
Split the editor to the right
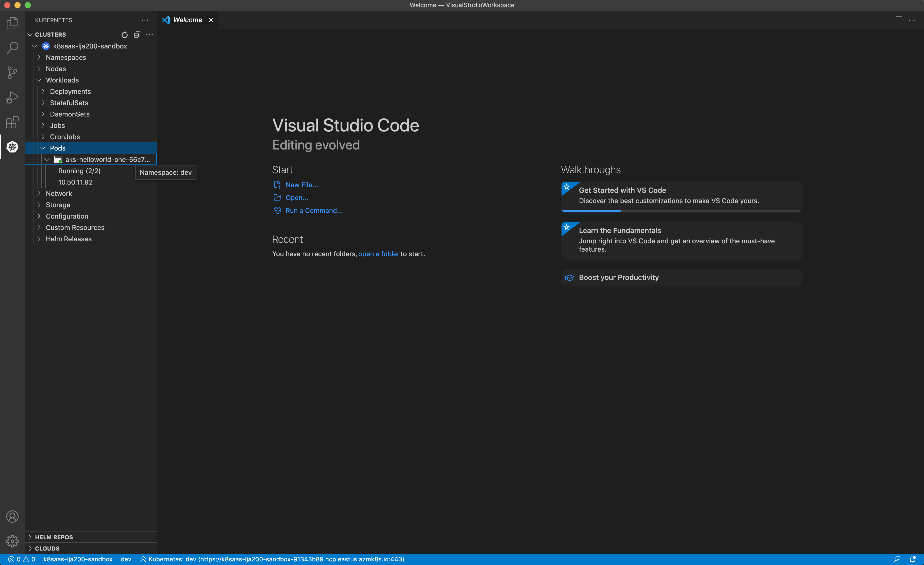tap(899, 20)
